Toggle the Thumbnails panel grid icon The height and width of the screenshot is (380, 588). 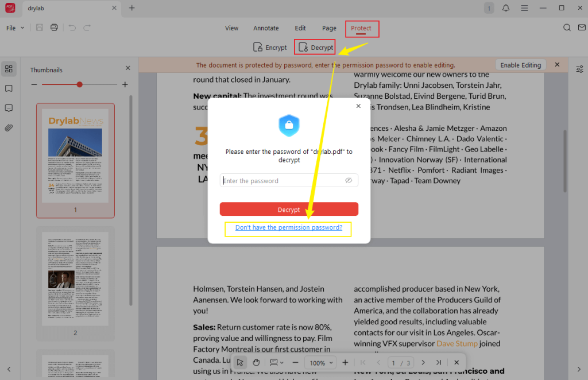[x=9, y=69]
